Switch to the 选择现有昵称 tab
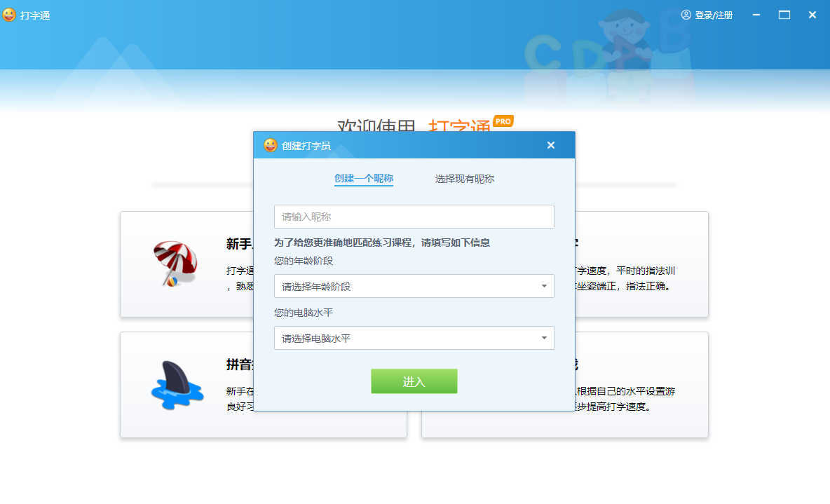Viewport: 830px width, 504px height. coord(464,179)
